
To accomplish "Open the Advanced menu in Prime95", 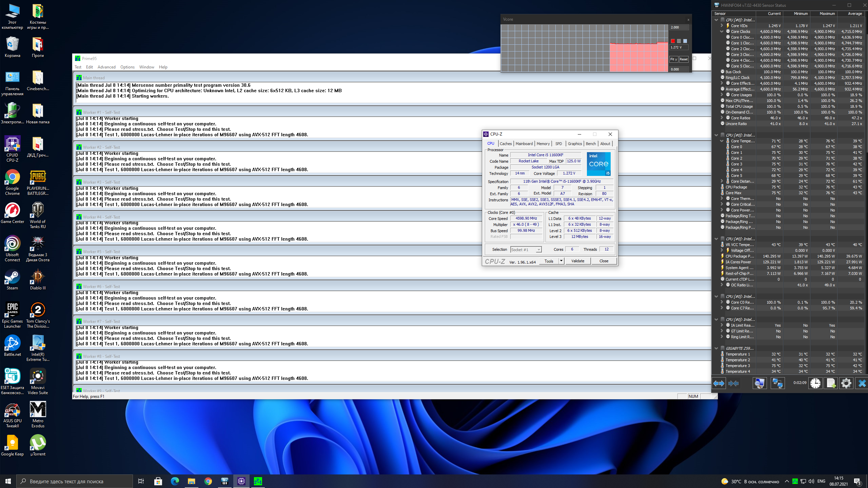I will (106, 67).
